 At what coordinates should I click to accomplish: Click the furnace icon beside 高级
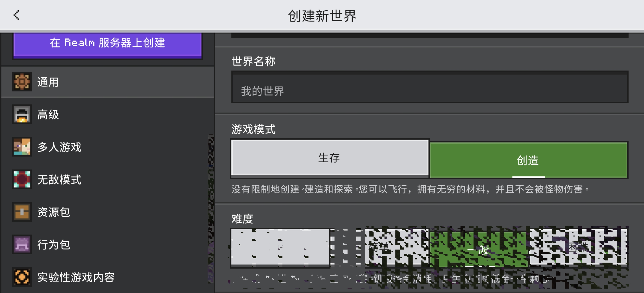click(22, 114)
